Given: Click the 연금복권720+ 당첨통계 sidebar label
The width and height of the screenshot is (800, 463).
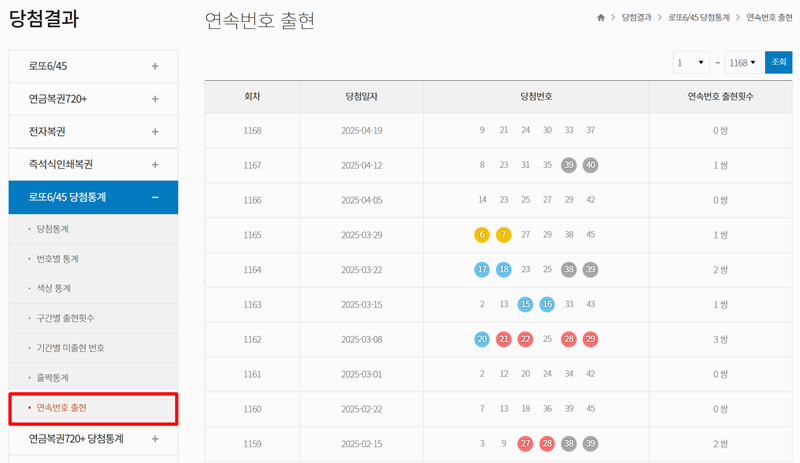Looking at the screenshot, I should (x=76, y=438).
